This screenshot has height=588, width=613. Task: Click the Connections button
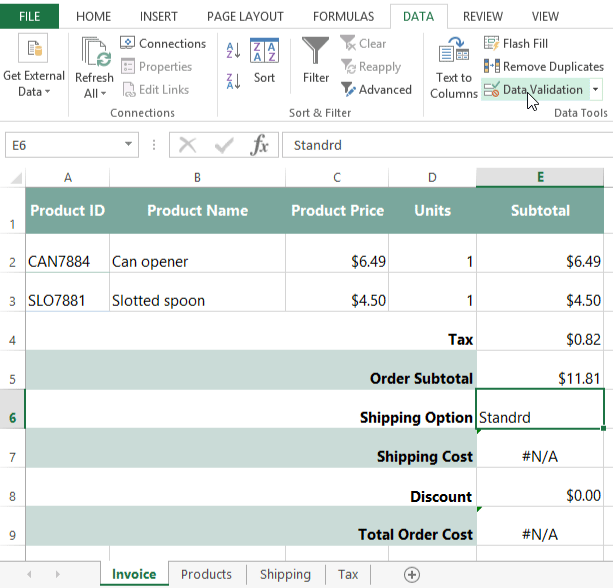click(163, 43)
